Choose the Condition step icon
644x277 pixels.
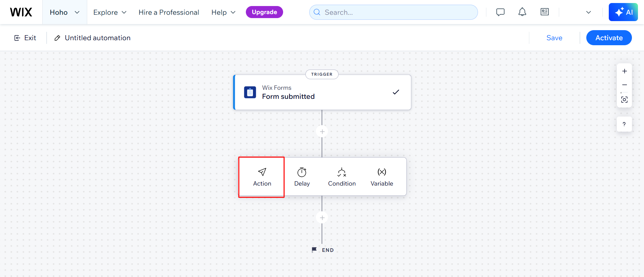point(341,172)
